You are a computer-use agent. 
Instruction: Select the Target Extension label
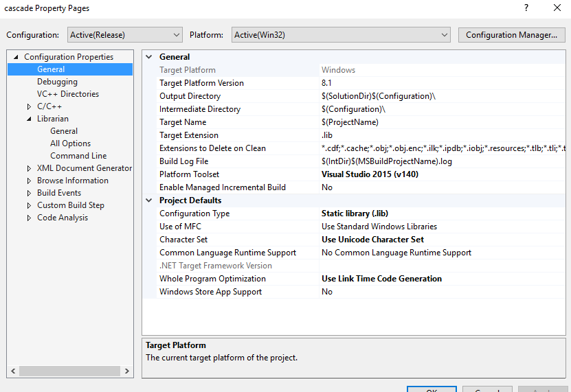(189, 135)
